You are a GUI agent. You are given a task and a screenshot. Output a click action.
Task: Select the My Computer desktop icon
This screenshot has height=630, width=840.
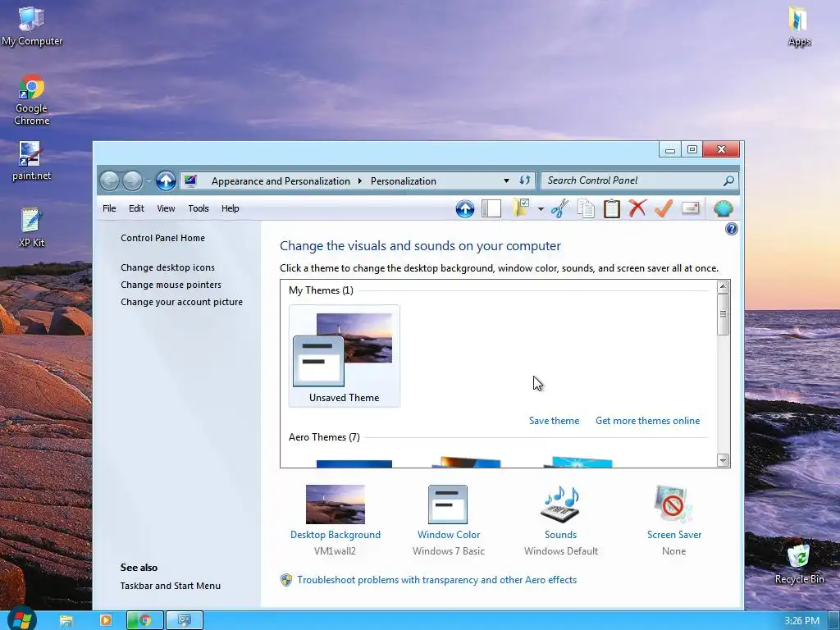point(32,27)
